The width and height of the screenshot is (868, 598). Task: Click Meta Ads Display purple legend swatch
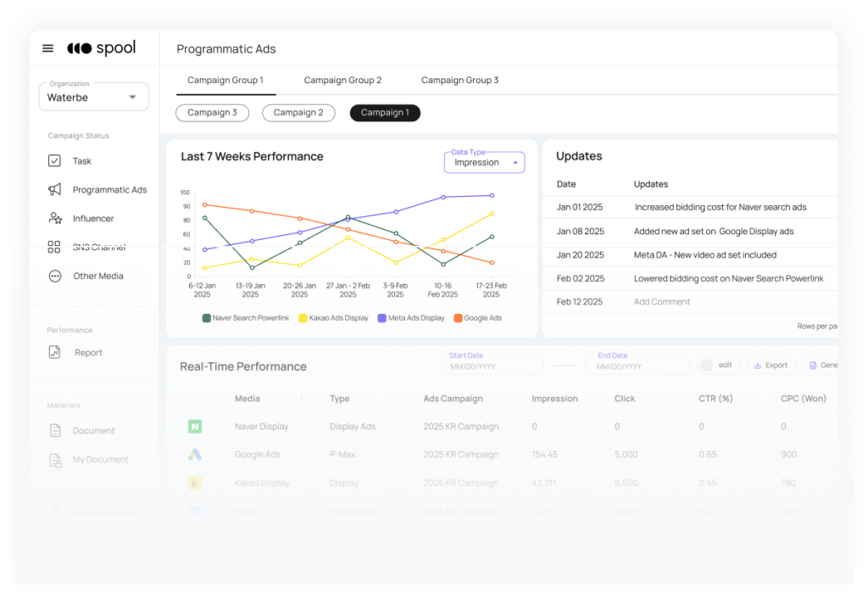[x=382, y=318]
